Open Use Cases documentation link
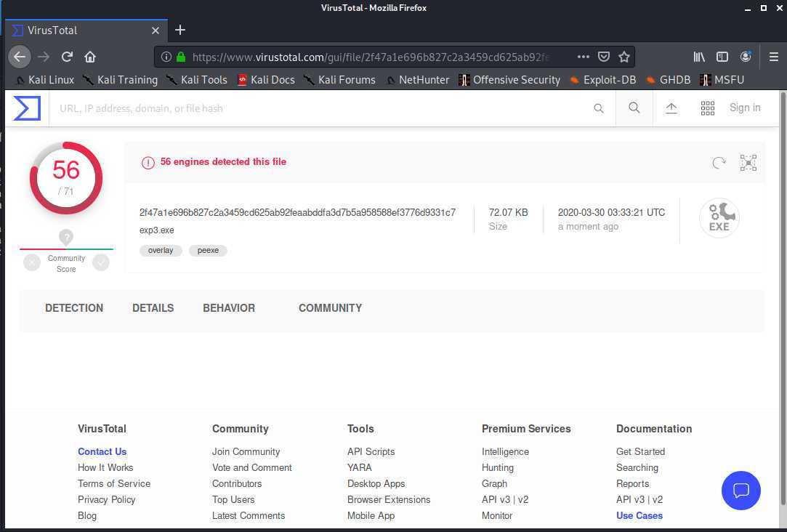The image size is (787, 532). tap(639, 516)
